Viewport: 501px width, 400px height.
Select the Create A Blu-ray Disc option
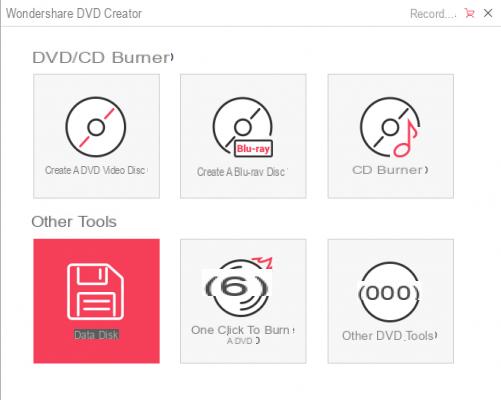point(243,136)
